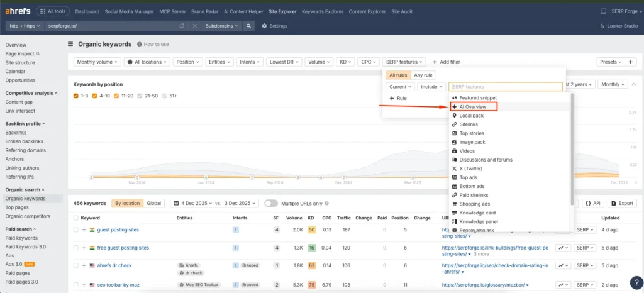Expand the Subdomains mode dropdown

coord(221,26)
